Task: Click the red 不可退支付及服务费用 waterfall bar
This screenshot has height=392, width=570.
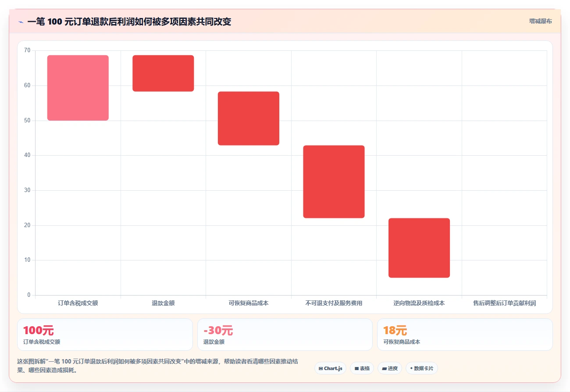Action: point(334,182)
